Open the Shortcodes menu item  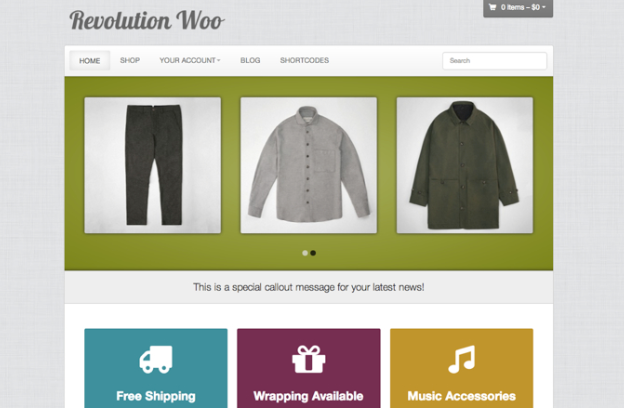coord(304,61)
